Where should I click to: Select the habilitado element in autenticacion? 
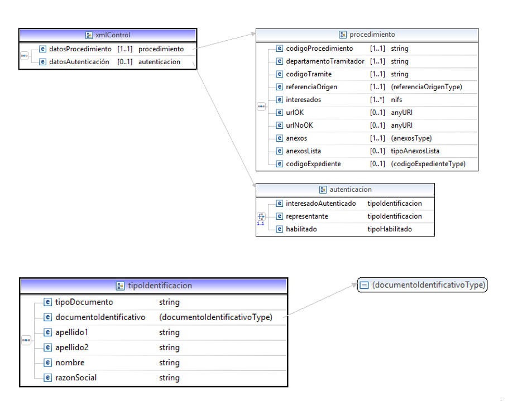[x=301, y=229]
